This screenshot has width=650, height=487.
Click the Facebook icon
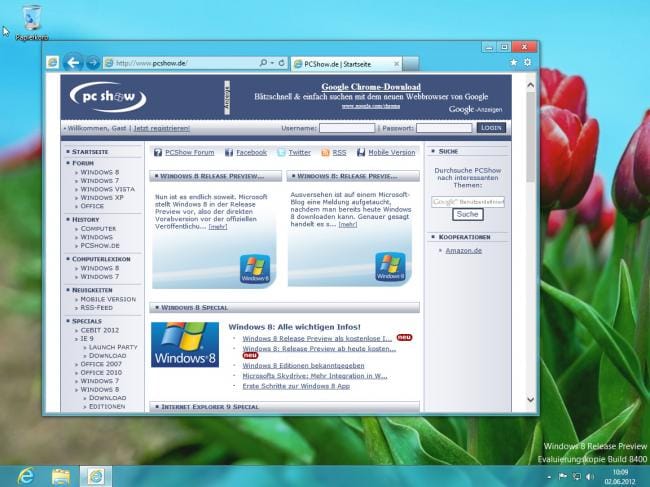tap(229, 153)
